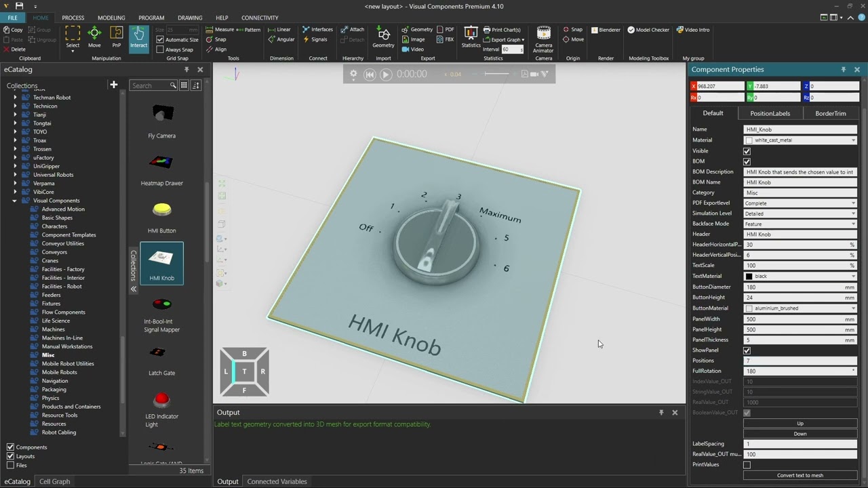The image size is (868, 488).
Task: Click Convert text to mesh button
Action: [x=800, y=475]
